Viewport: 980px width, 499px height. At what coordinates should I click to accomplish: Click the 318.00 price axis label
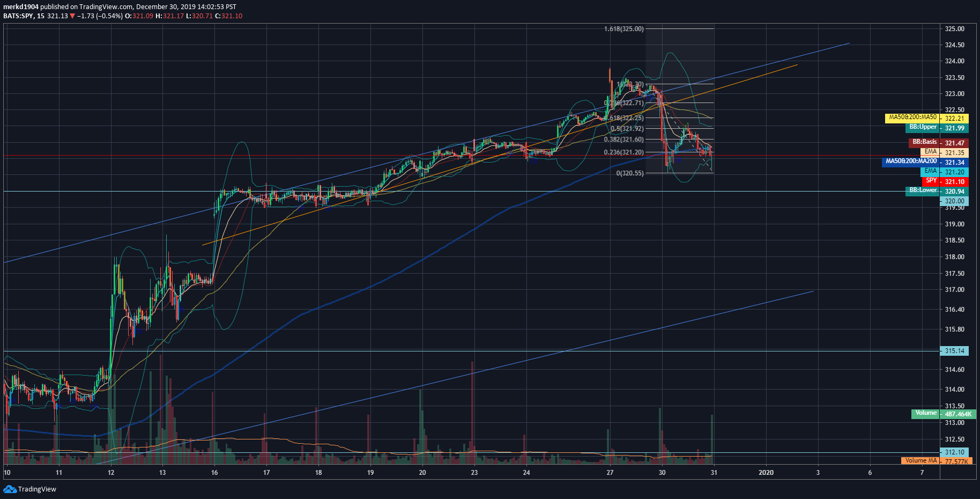click(954, 257)
